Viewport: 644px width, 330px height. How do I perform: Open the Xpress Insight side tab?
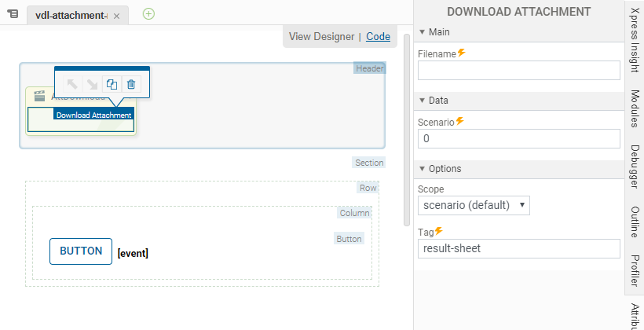pyautogui.click(x=635, y=39)
